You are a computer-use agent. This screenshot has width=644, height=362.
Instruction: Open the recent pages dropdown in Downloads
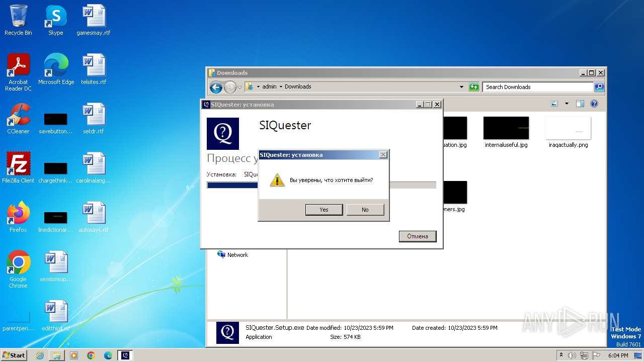(240, 87)
